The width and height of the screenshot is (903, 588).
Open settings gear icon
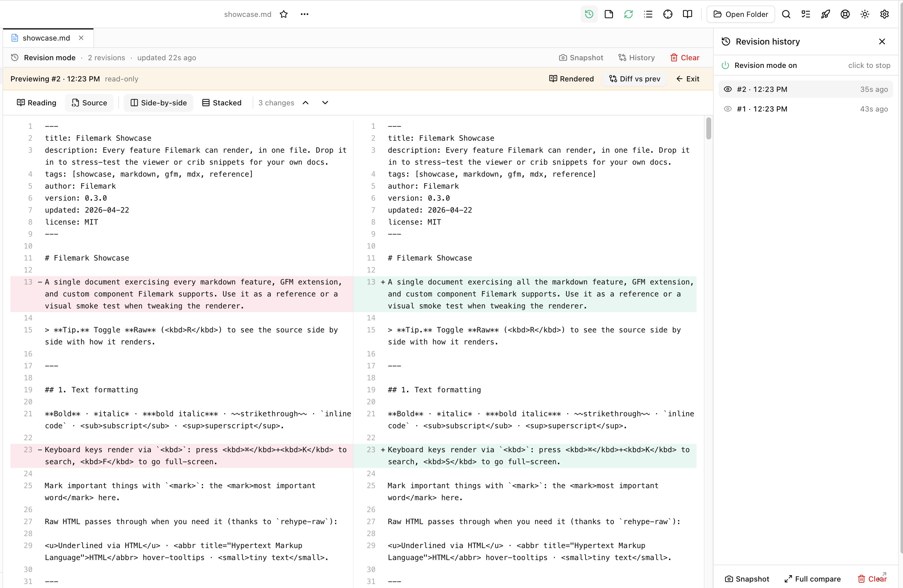pyautogui.click(x=885, y=14)
